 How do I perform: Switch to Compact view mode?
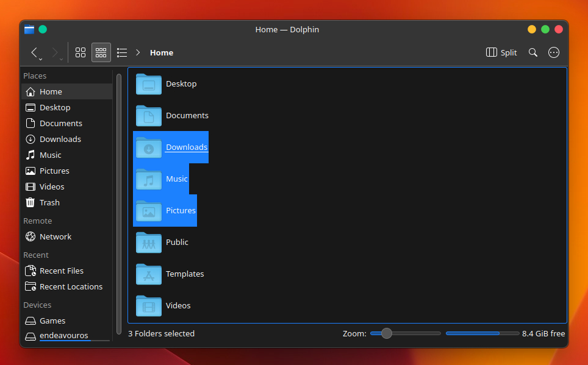(101, 52)
